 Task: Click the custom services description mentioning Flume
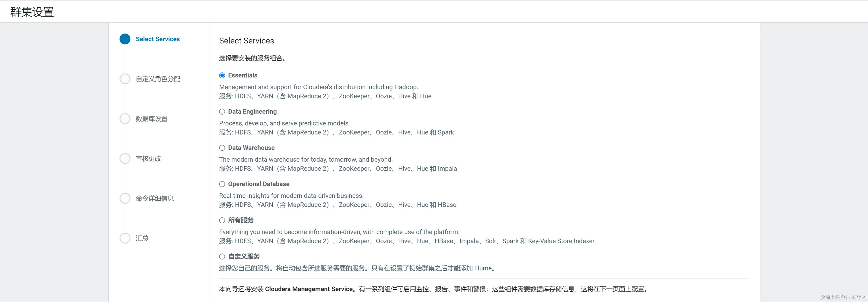(x=358, y=268)
